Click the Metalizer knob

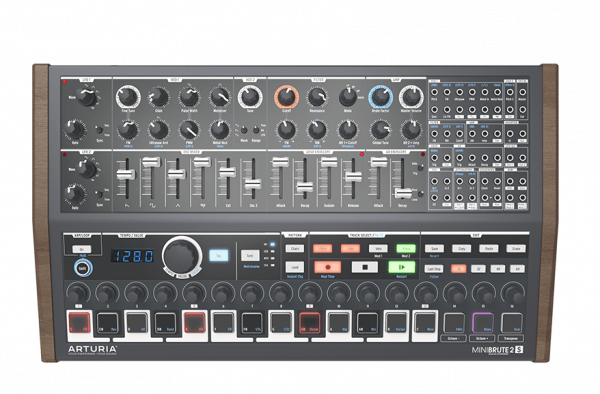point(220,97)
